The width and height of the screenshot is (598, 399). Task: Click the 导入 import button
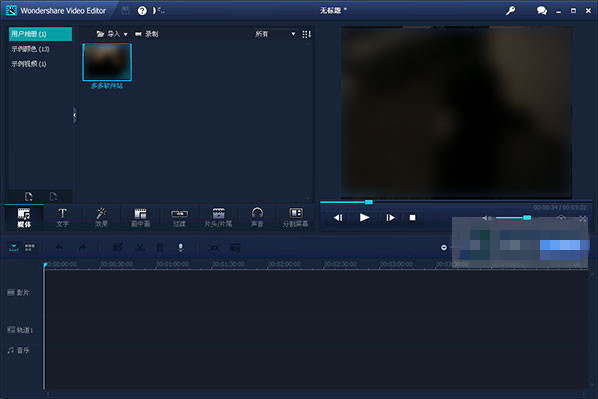108,34
